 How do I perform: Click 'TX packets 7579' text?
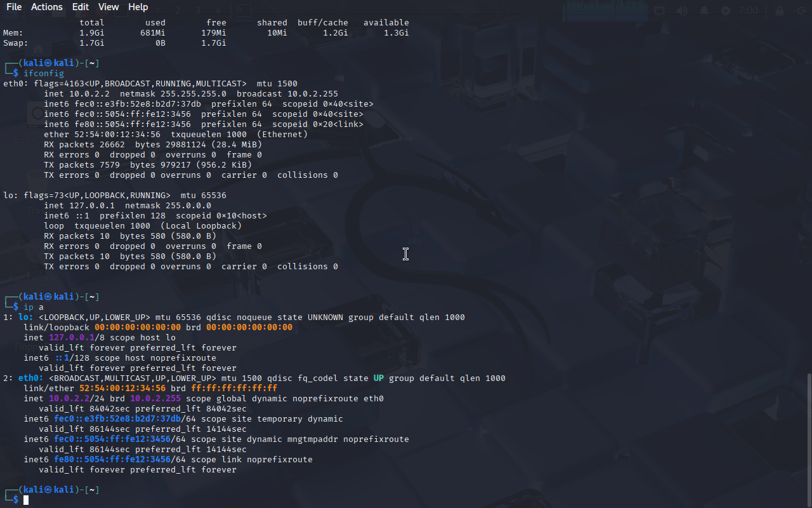(x=82, y=165)
